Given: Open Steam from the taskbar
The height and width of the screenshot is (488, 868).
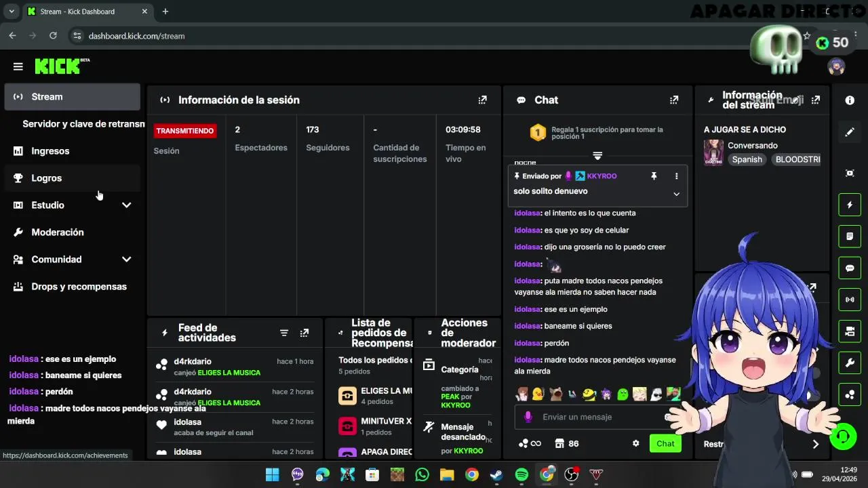Looking at the screenshot, I should (x=496, y=474).
